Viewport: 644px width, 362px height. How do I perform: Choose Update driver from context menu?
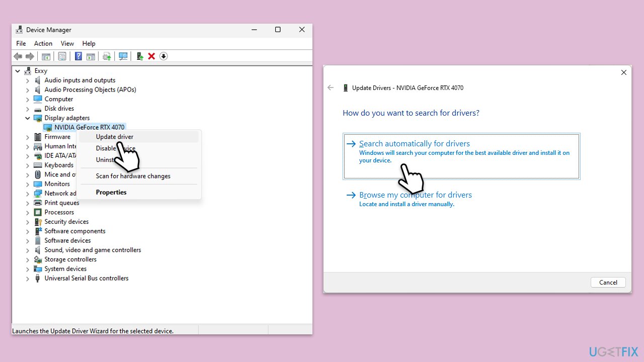[115, 137]
